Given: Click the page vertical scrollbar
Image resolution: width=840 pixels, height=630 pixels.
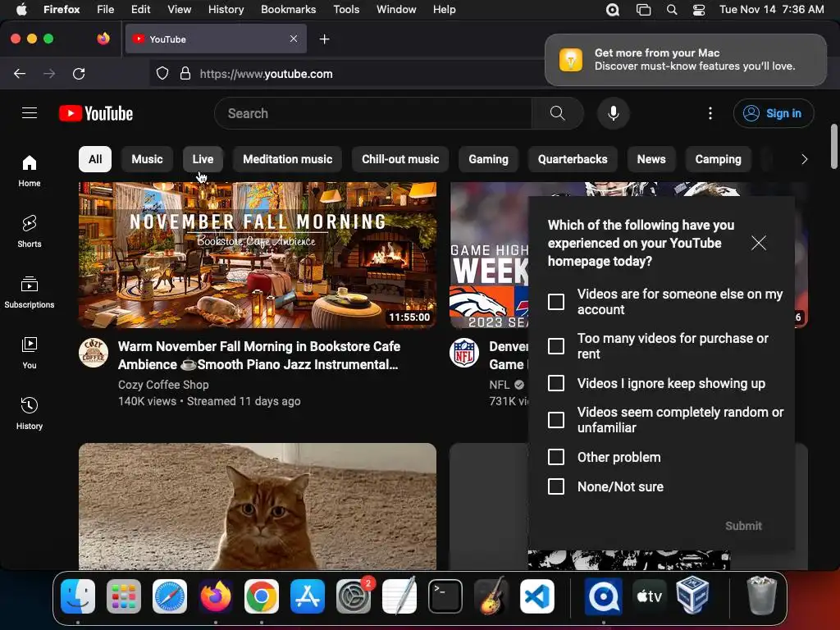Looking at the screenshot, I should coord(833,146).
